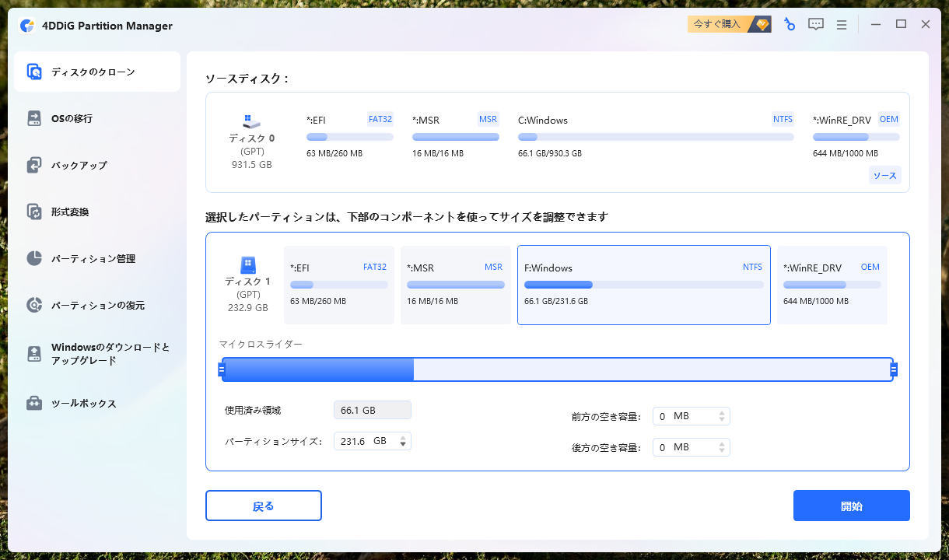Select the Format Conversion (形式変換) icon
The height and width of the screenshot is (560, 949).
[34, 212]
